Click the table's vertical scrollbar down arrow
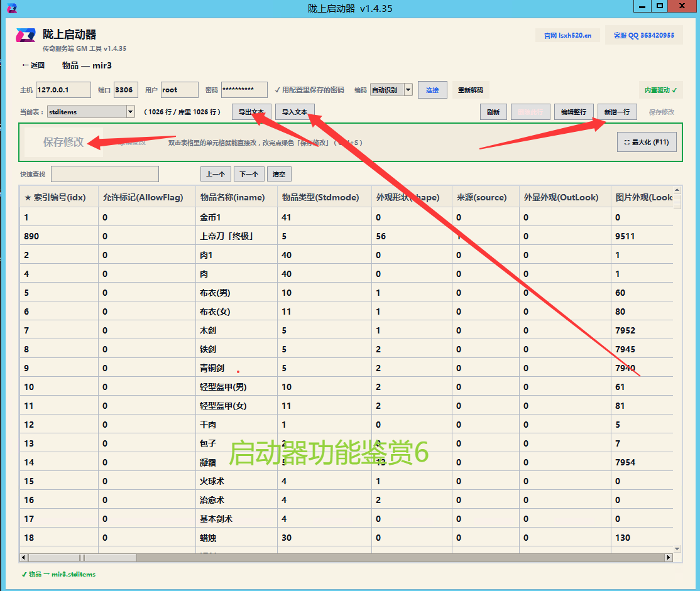Image resolution: width=700 pixels, height=591 pixels. [x=677, y=548]
